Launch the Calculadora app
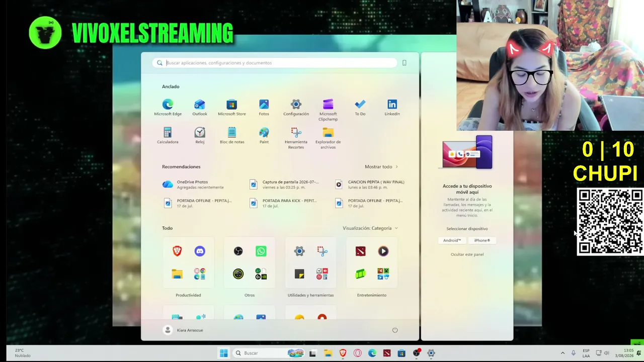This screenshot has width=644, height=362. (168, 135)
